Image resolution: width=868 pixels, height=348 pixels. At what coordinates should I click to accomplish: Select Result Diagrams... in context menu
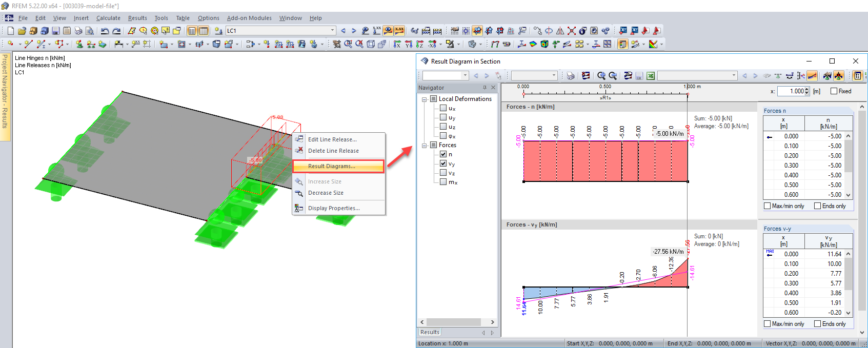click(338, 166)
